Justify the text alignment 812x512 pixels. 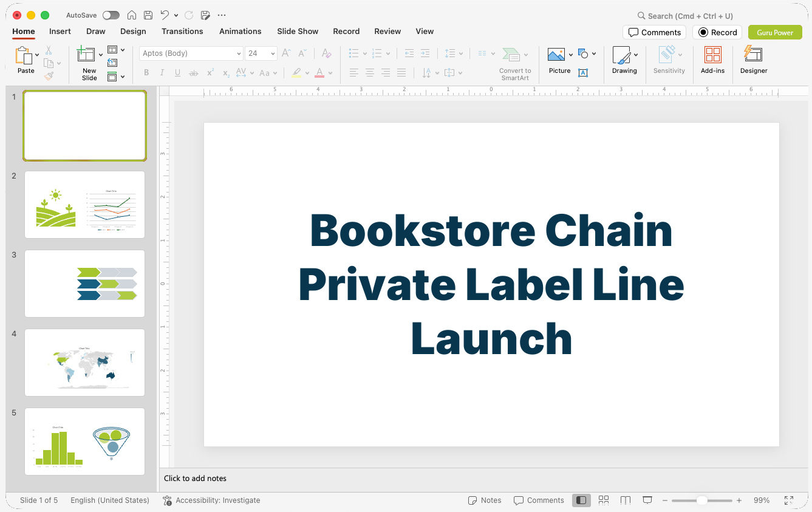point(401,73)
